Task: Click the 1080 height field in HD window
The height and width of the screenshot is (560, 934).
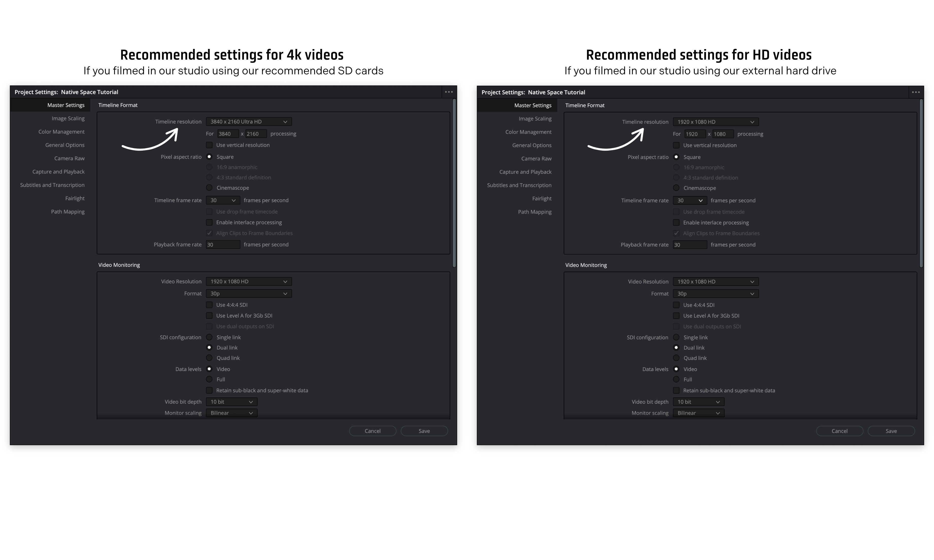Action: coord(723,134)
